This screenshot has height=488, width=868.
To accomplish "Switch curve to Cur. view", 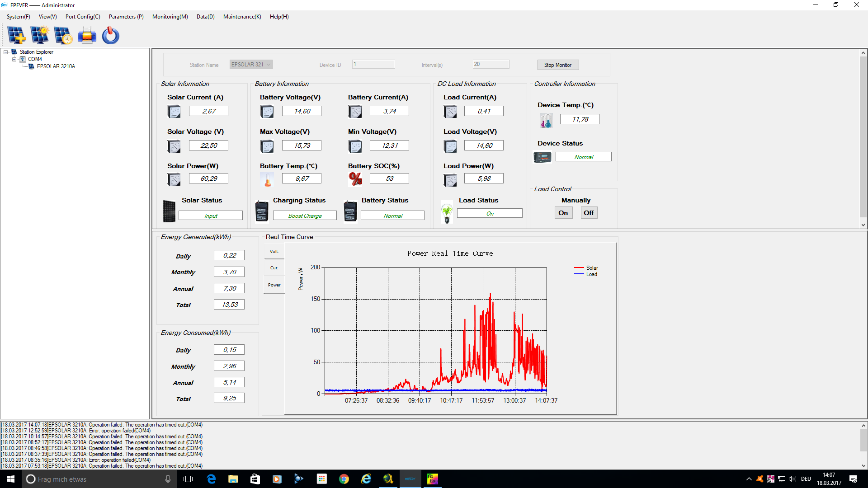I will [x=274, y=268].
